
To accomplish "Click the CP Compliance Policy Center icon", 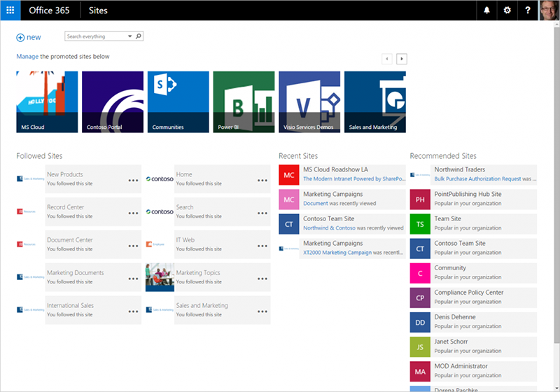I will [420, 297].
